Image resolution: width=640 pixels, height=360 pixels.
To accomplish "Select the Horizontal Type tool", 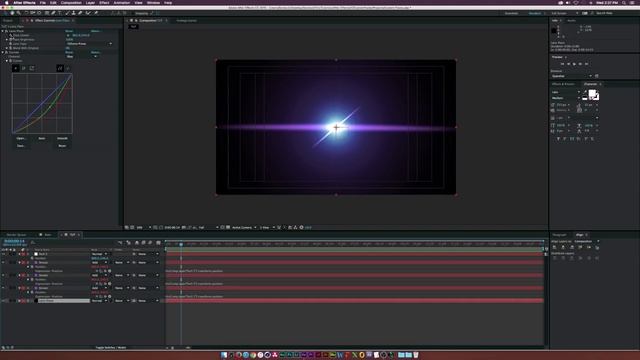I will tap(60, 13).
